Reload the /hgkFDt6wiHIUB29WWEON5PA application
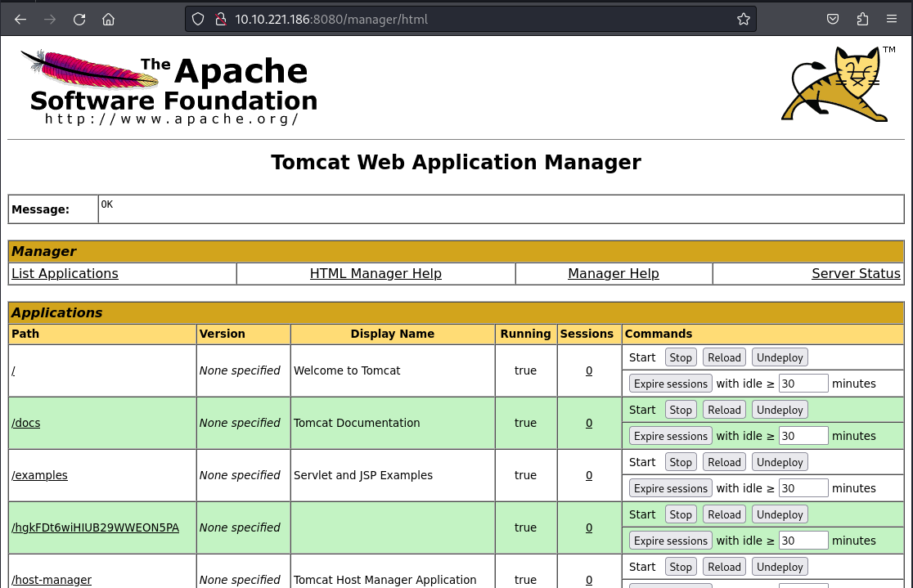Viewport: 913px width, 588px height. click(724, 514)
